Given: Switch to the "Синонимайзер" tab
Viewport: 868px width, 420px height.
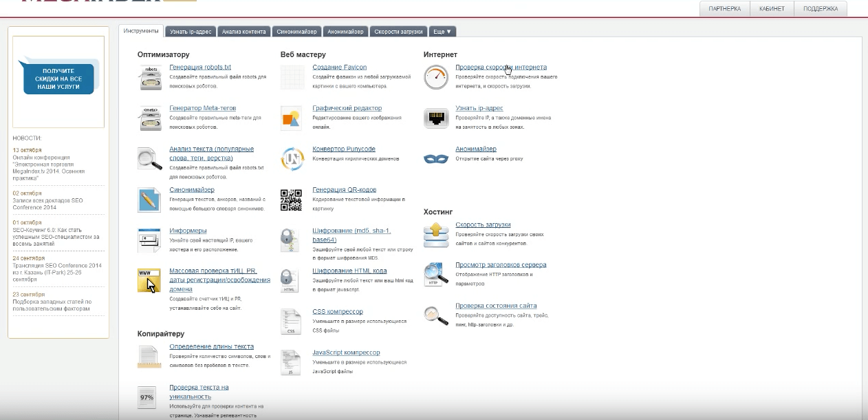Looking at the screenshot, I should 297,32.
